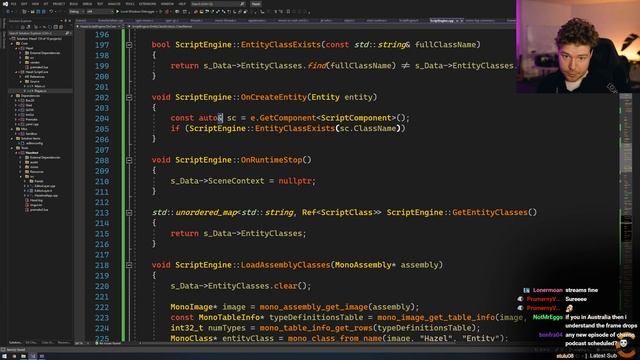640x360 pixels.
Task: Click the Visual Studio taskbar icon
Action: [32, 356]
